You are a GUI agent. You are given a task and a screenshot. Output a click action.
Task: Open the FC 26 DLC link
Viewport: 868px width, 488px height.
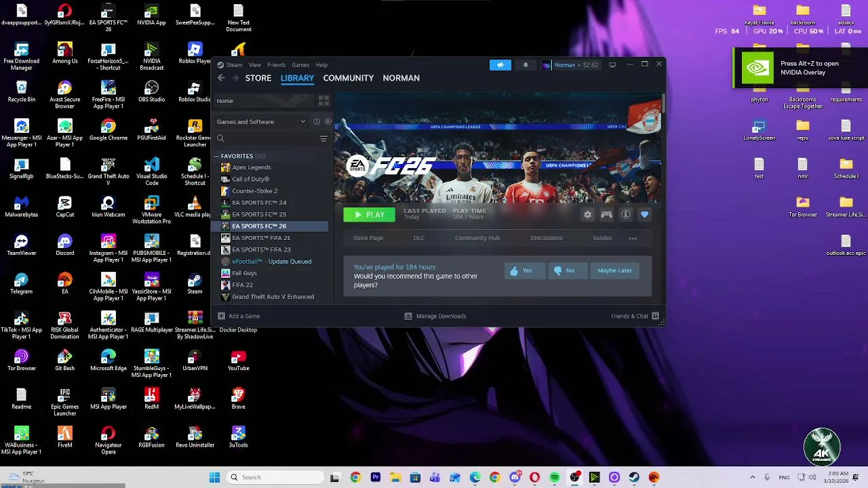(419, 238)
